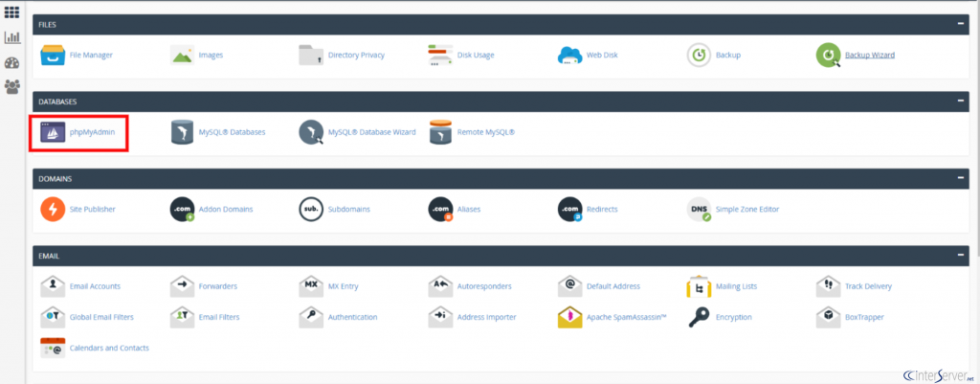Click the EMAIL section header bar
This screenshot has width=980, height=384.
pyautogui.click(x=501, y=256)
